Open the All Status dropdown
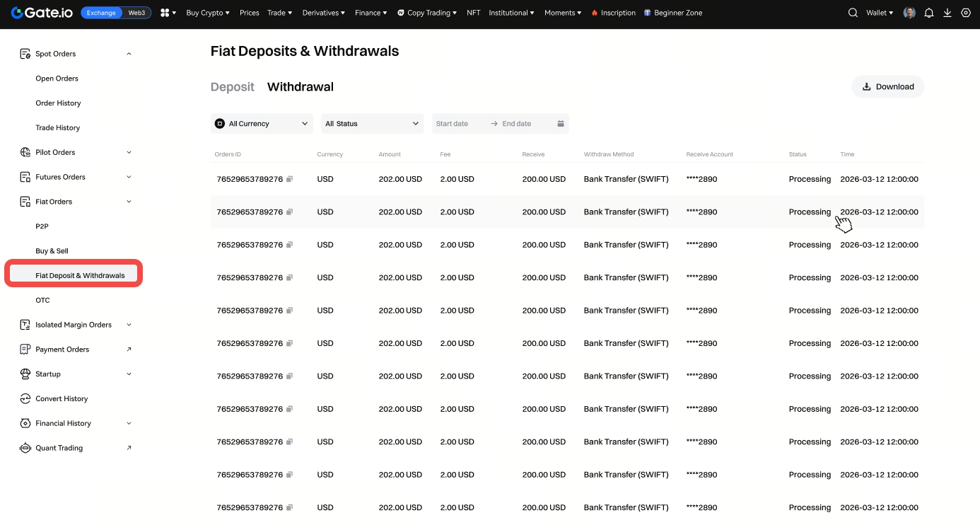 point(373,124)
